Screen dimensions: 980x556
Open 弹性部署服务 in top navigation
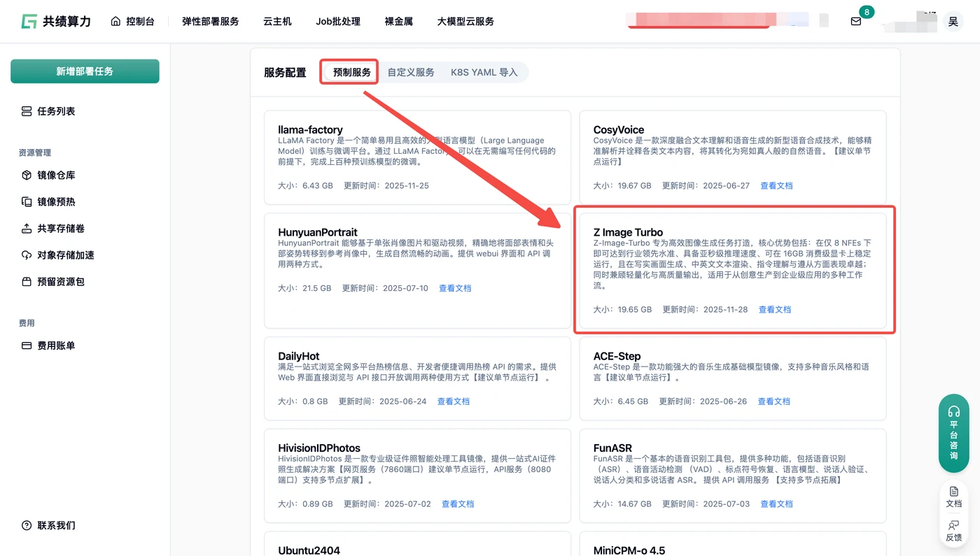click(x=210, y=21)
